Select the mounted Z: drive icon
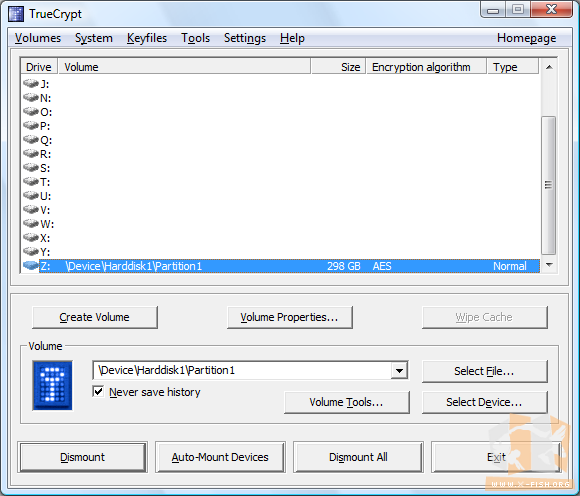 point(31,266)
